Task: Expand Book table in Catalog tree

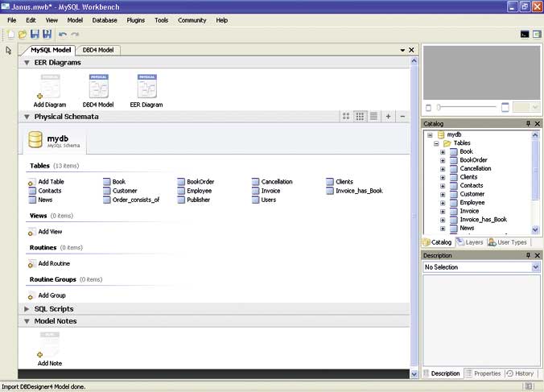Action: click(443, 152)
